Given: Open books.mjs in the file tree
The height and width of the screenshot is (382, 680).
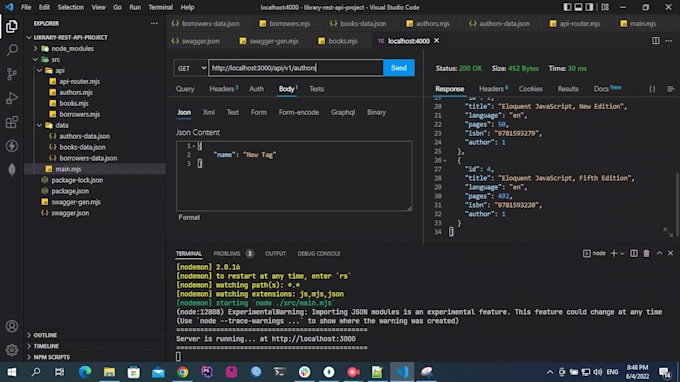Looking at the screenshot, I should (74, 103).
